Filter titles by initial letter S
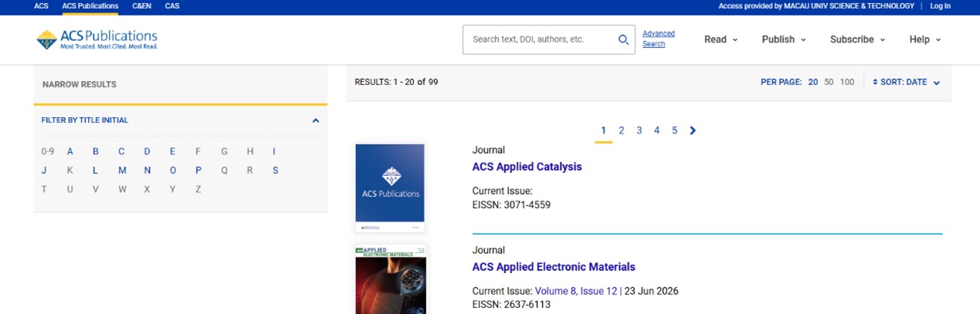 point(276,171)
